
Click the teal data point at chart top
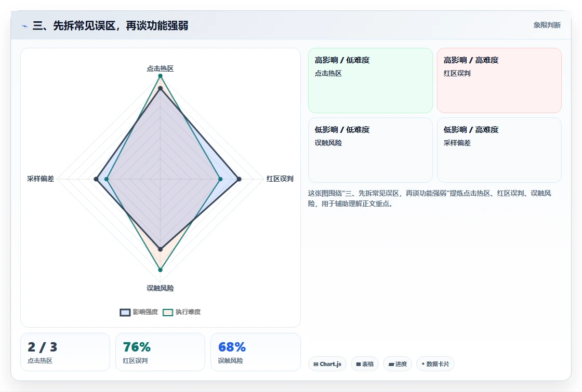[161, 76]
